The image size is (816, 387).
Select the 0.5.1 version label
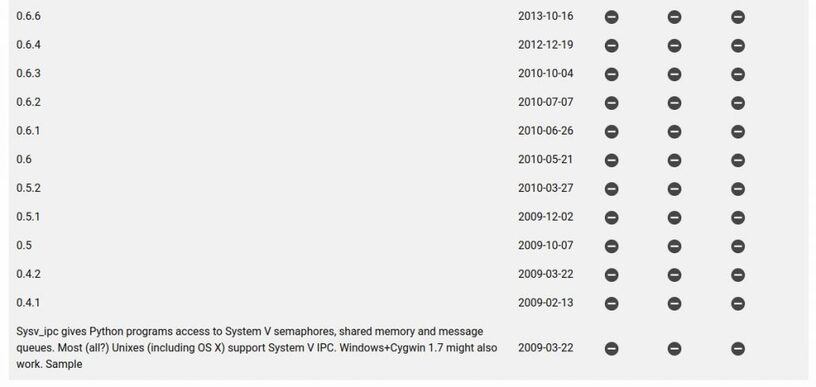pyautogui.click(x=28, y=216)
